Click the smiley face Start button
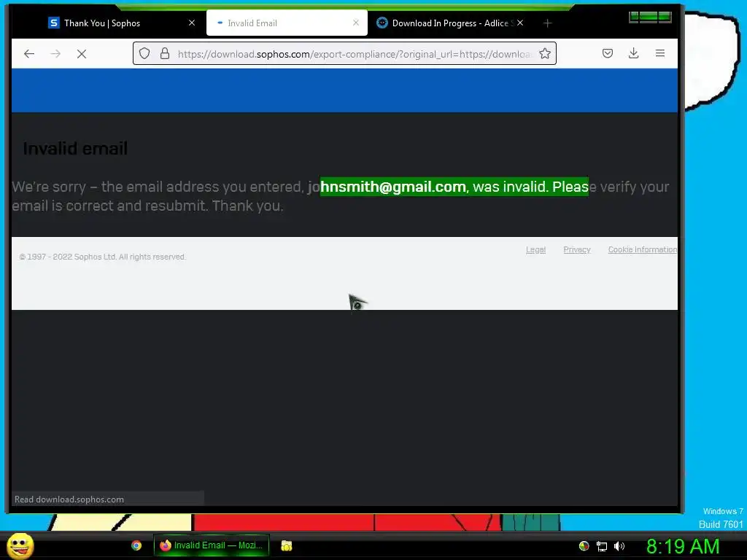Screen dimensions: 747x560 [x=20, y=545]
